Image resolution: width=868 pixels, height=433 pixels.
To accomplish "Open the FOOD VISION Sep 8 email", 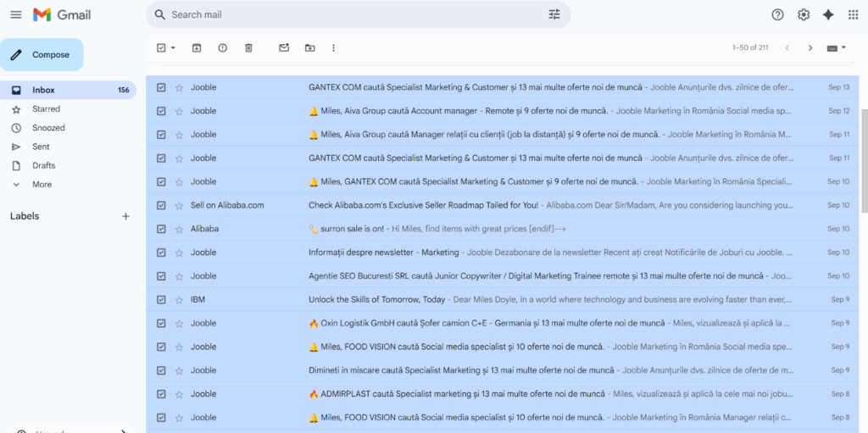I will click(x=503, y=418).
